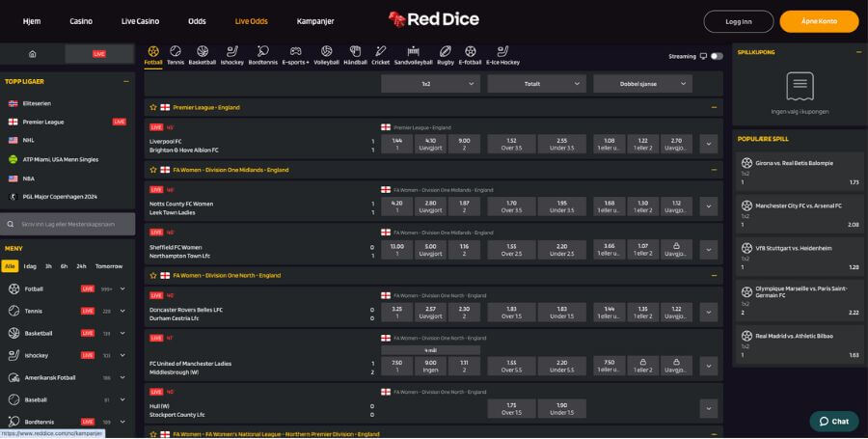
Task: Open the Totalt market dropdown
Action: 536,84
